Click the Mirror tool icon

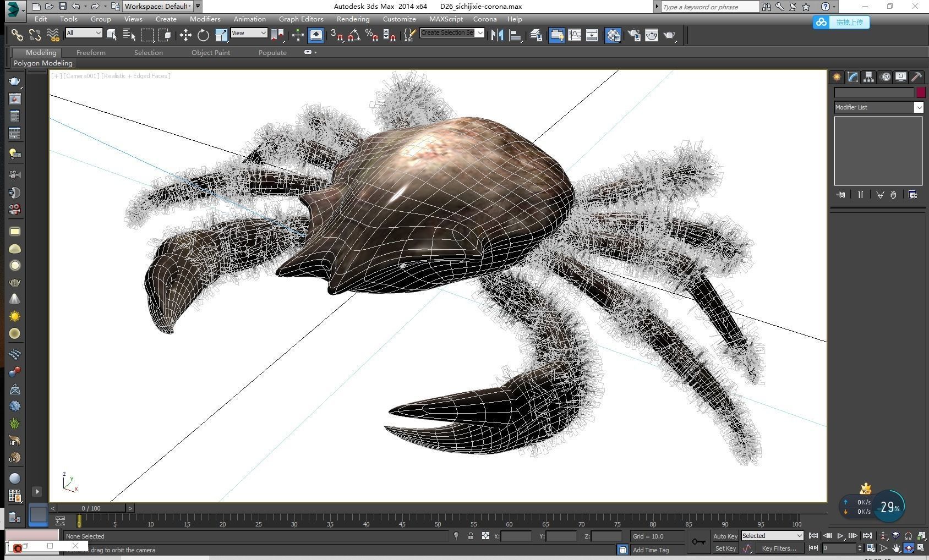[x=497, y=35]
